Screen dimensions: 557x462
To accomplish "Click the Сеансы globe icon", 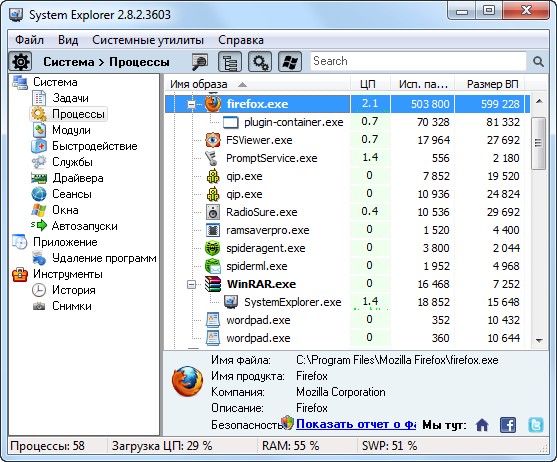I will pos(39,194).
